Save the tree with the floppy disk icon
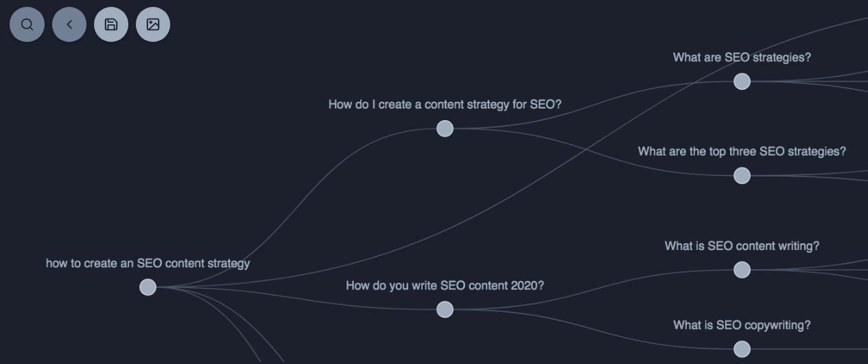868x364 pixels. [111, 25]
